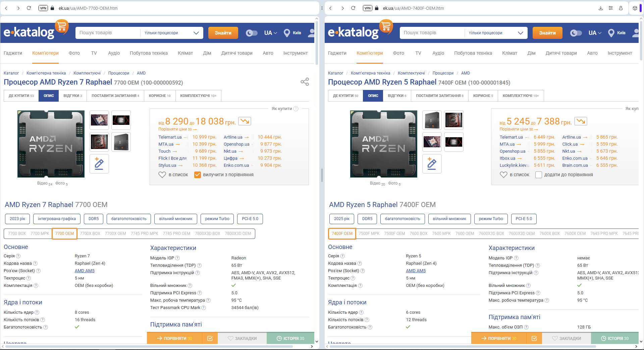The width and height of the screenshot is (644, 350).
Task: Click price trend chart icon for Ryzen 7400F
Action: [x=581, y=121]
